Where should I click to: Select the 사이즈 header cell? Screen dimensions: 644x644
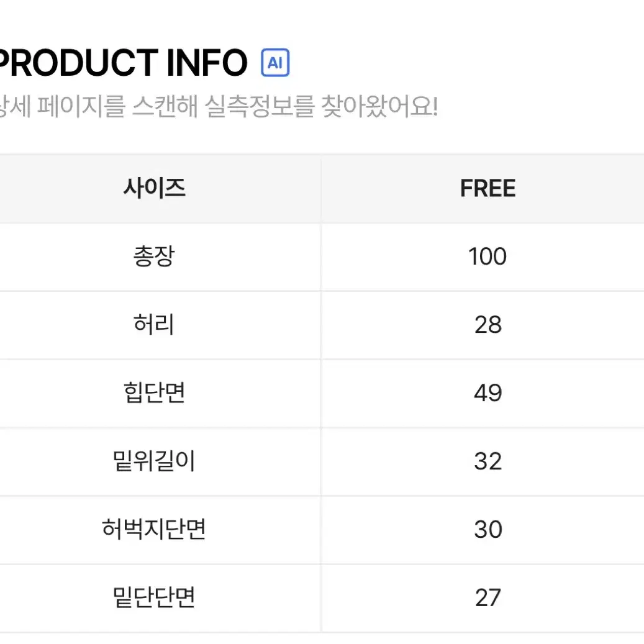tap(155, 189)
